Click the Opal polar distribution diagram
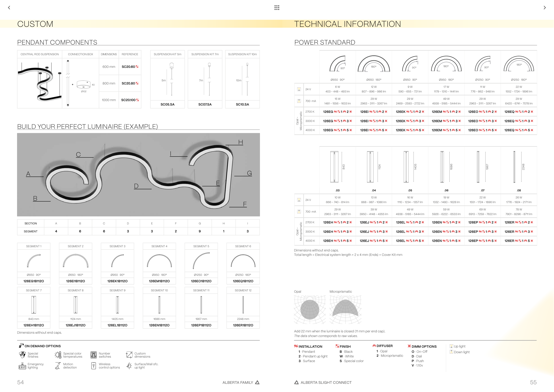Screen dimensions: 554x392 click(310, 310)
